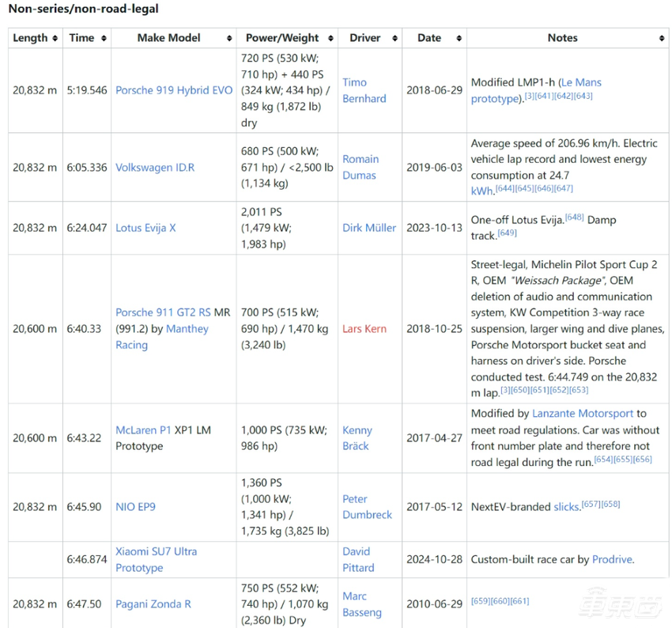Screen dimensions: 672x628
Task: Click citation reference [648]
Action: [574, 218]
